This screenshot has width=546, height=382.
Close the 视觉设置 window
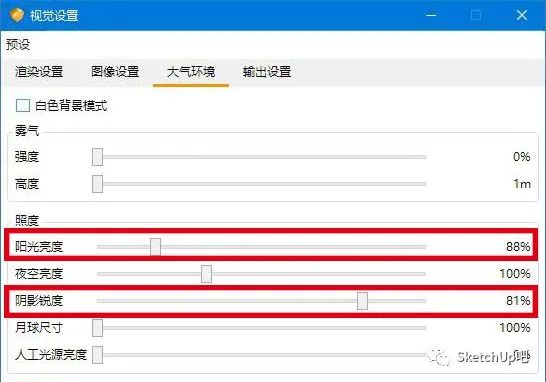pos(522,15)
